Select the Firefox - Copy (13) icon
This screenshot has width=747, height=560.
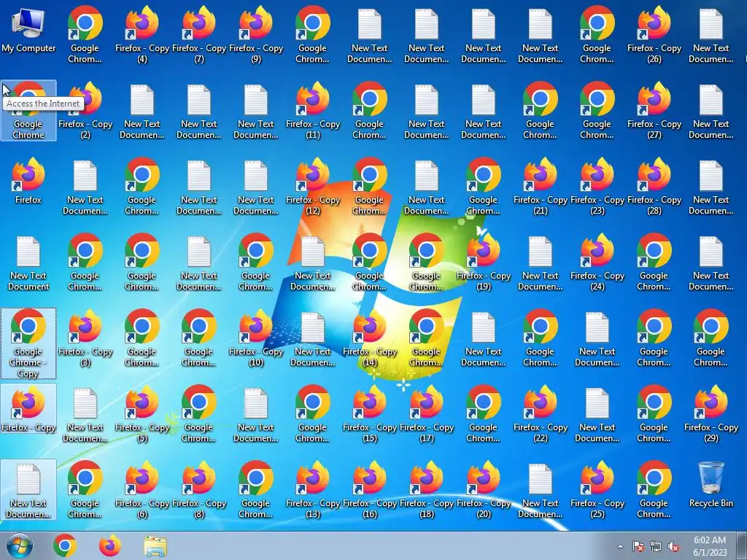click(313, 489)
